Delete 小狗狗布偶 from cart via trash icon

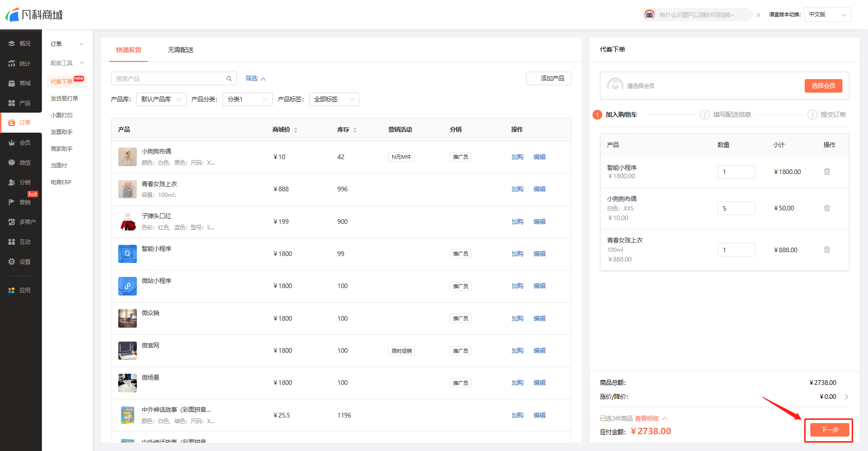(x=827, y=208)
